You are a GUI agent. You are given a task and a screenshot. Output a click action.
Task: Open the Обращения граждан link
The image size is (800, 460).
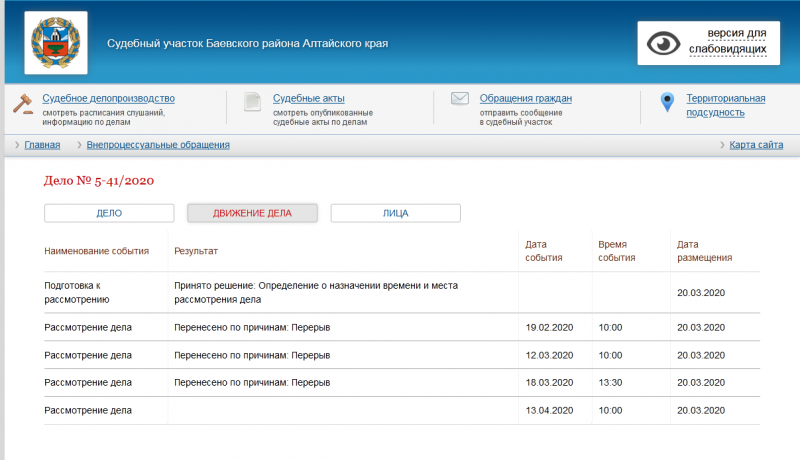point(526,98)
